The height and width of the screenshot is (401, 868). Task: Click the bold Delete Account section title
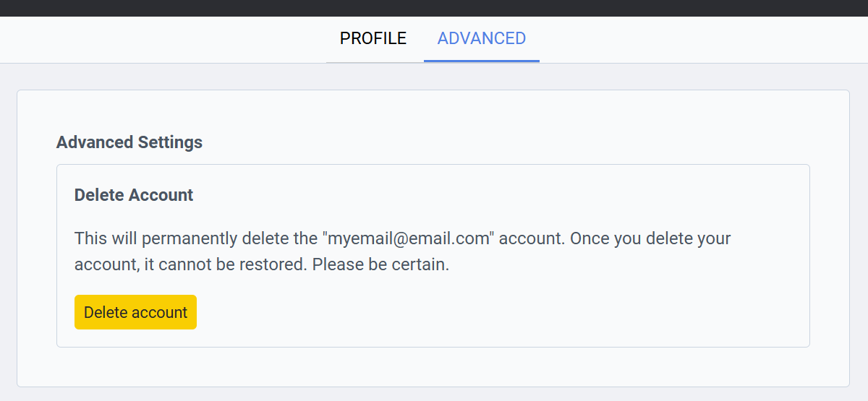pos(134,195)
